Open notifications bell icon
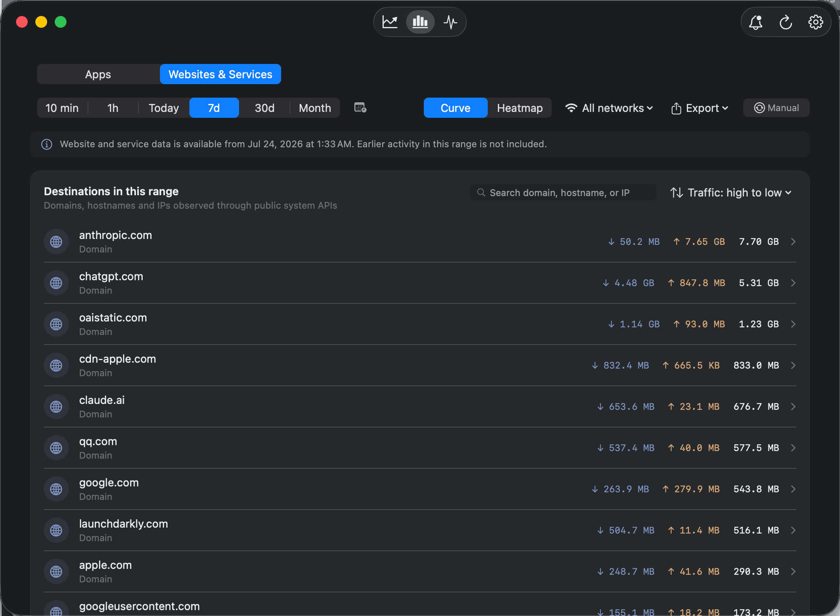 (x=756, y=22)
